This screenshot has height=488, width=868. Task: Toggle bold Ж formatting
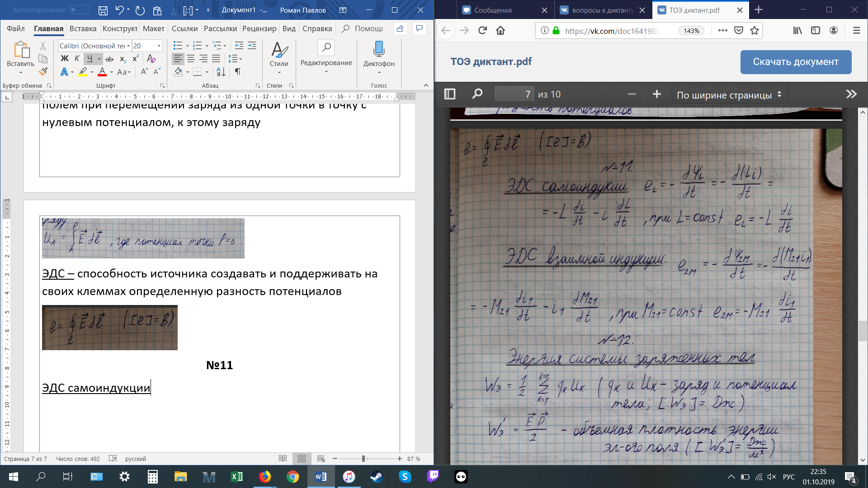[65, 59]
